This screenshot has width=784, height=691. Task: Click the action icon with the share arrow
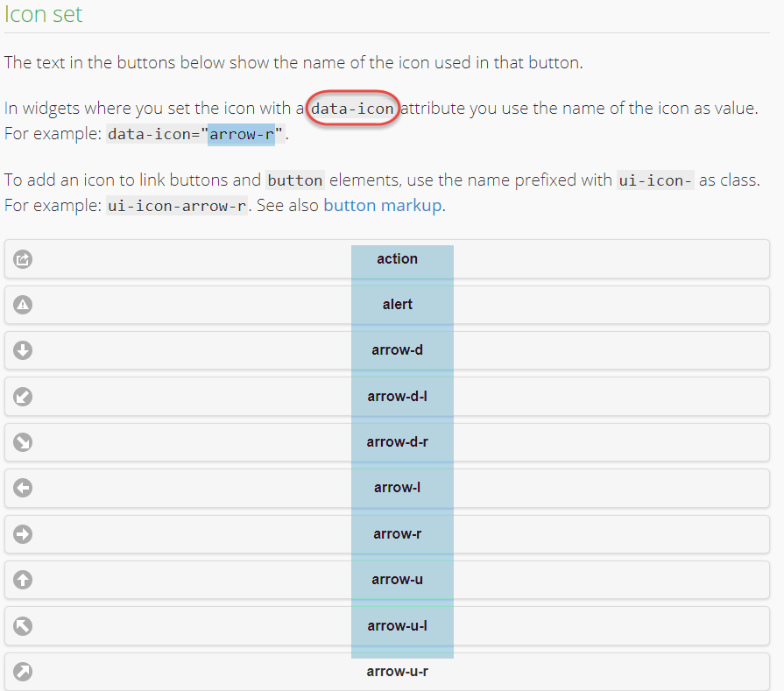coord(24,259)
